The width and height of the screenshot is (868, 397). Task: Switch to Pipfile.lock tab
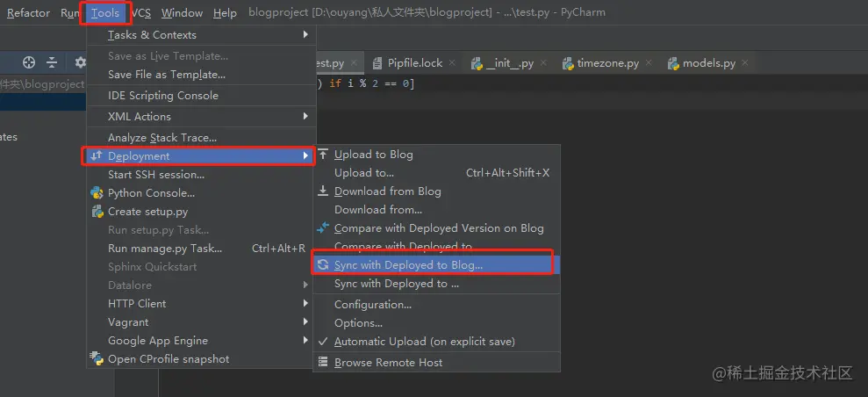[414, 63]
